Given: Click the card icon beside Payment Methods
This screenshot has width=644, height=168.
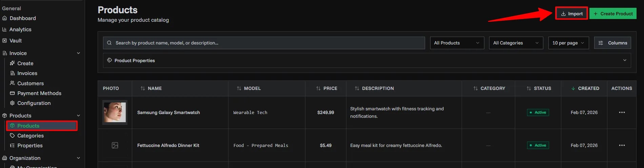Looking at the screenshot, I should [x=12, y=93].
